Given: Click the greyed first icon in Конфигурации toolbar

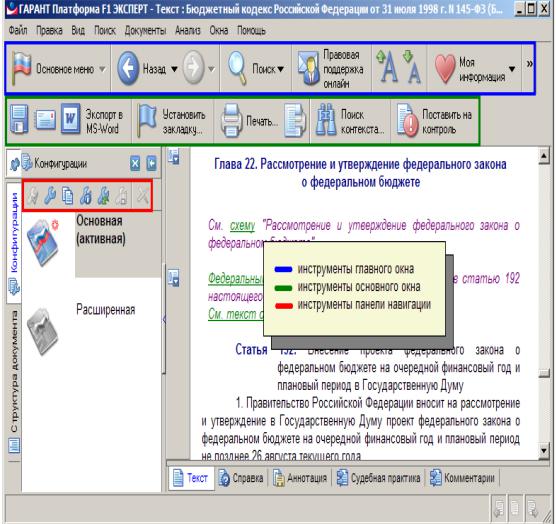Looking at the screenshot, I should click(32, 195).
